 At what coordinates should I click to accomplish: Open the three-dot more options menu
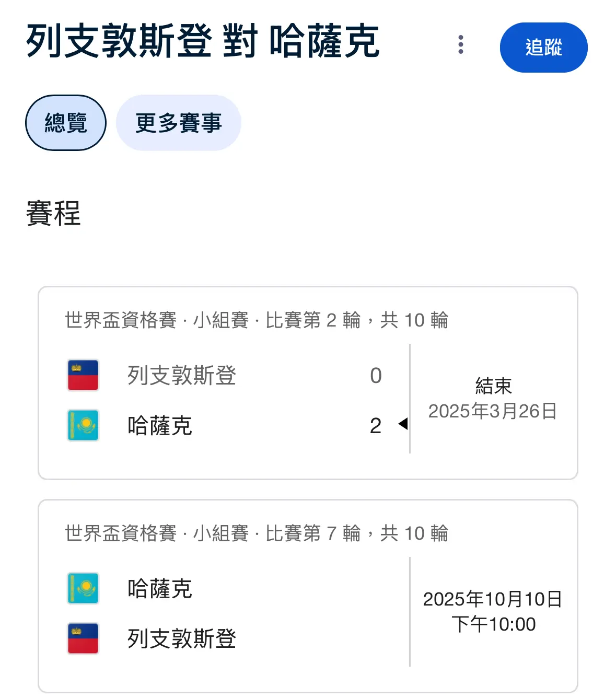(460, 45)
